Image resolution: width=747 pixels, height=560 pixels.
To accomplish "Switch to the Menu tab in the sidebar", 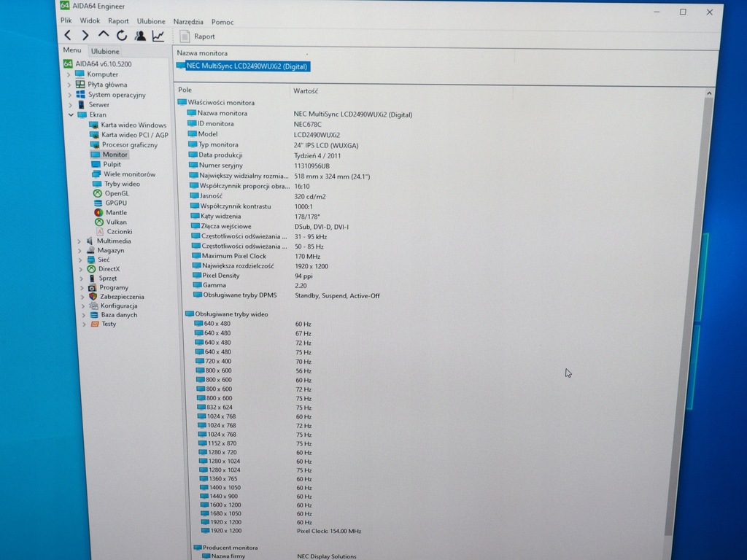I will pyautogui.click(x=72, y=50).
